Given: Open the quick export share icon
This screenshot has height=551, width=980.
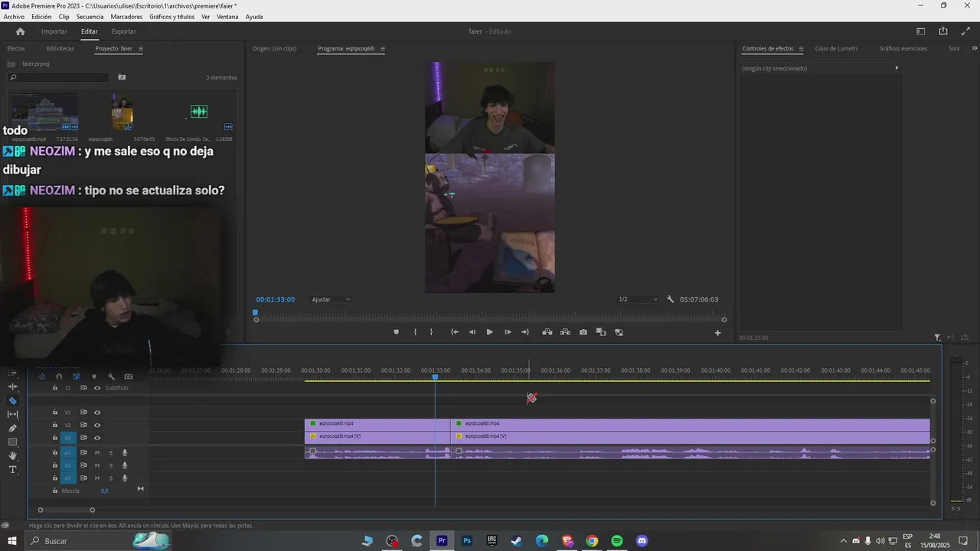Looking at the screenshot, I should (943, 31).
